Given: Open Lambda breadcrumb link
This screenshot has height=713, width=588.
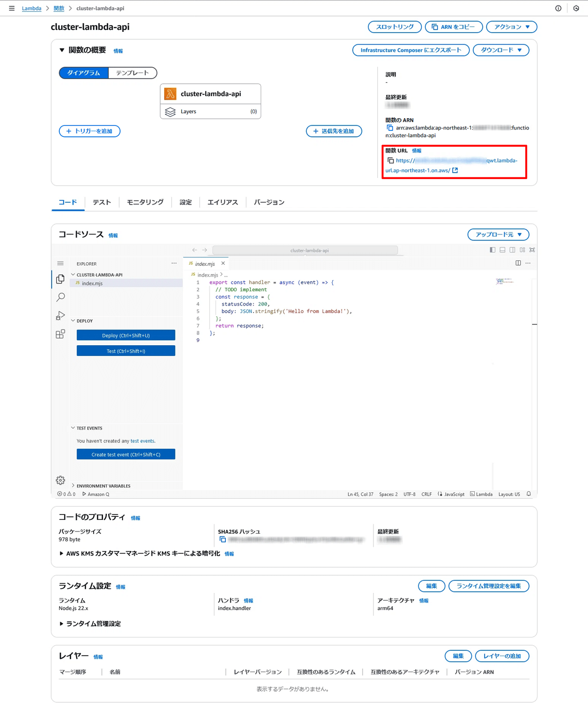Looking at the screenshot, I should coord(31,8).
